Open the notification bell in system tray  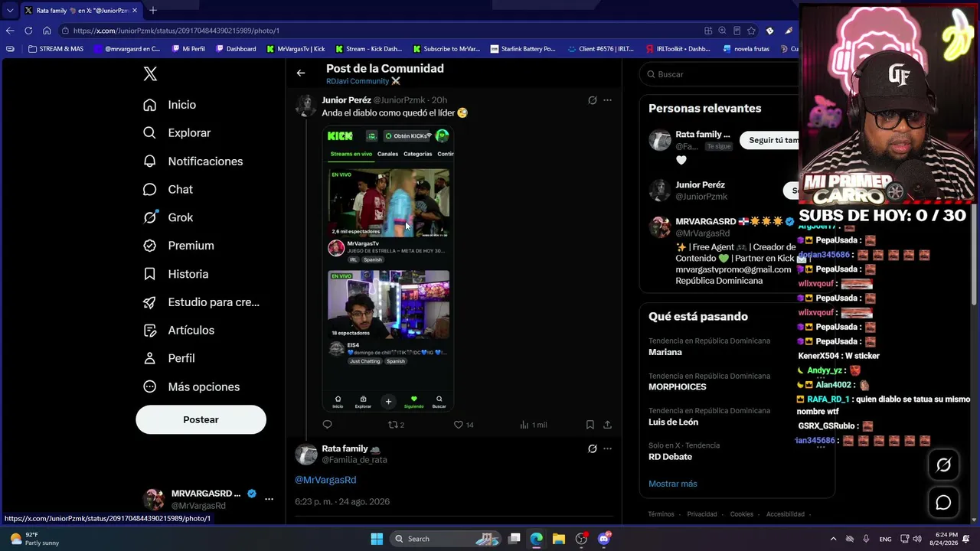965,539
